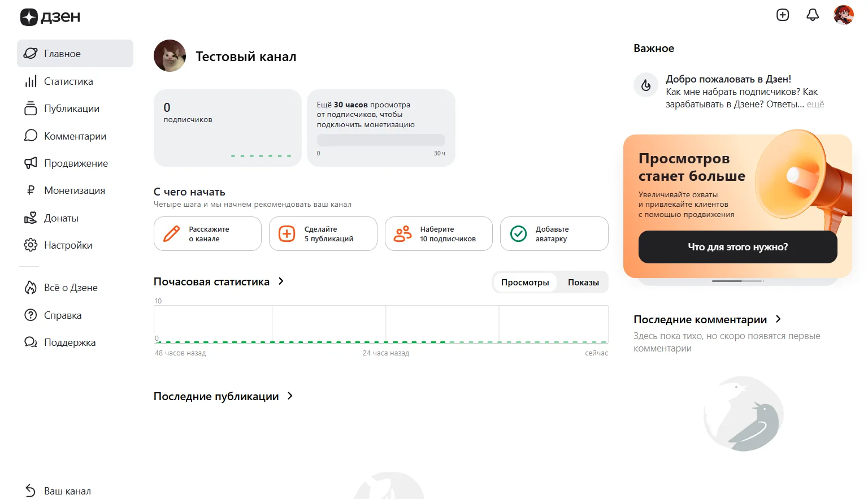Click the Dzen logo in the header
868x499 pixels.
click(50, 17)
